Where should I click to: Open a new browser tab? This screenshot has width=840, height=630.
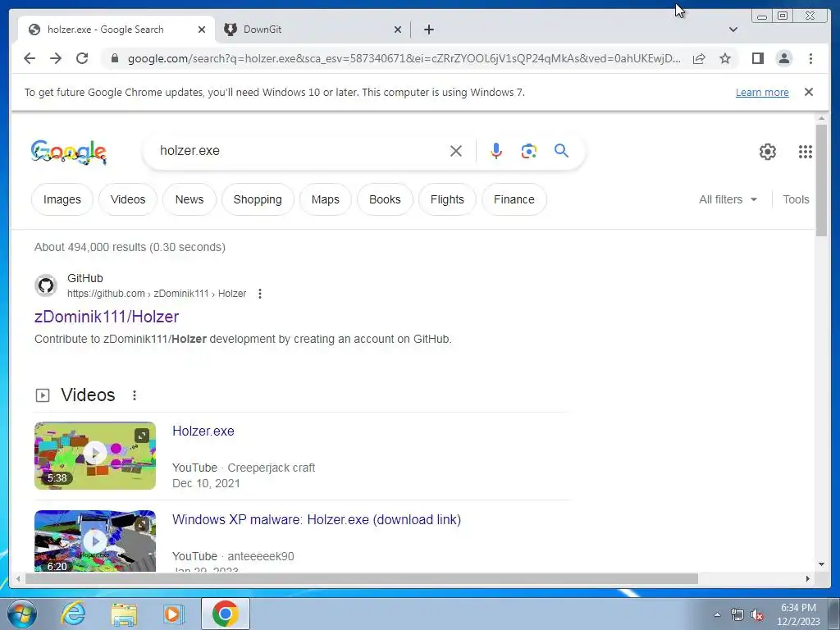pos(428,30)
